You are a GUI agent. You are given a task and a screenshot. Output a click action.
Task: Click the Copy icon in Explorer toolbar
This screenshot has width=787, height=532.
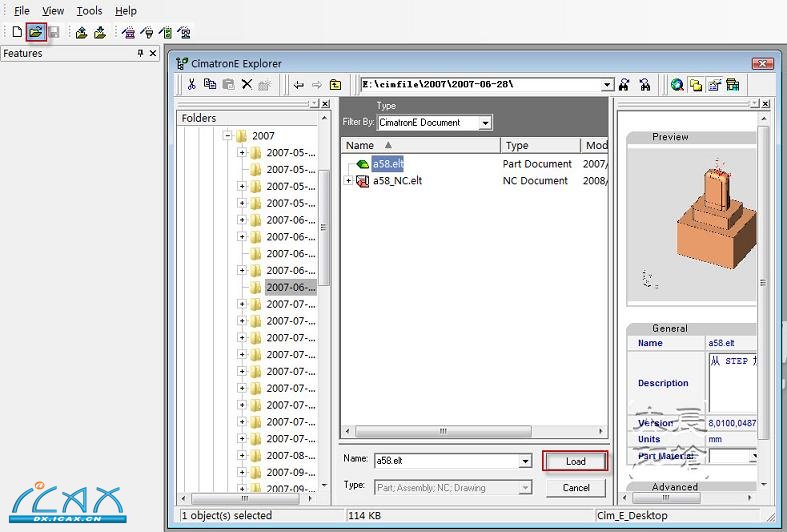click(210, 86)
